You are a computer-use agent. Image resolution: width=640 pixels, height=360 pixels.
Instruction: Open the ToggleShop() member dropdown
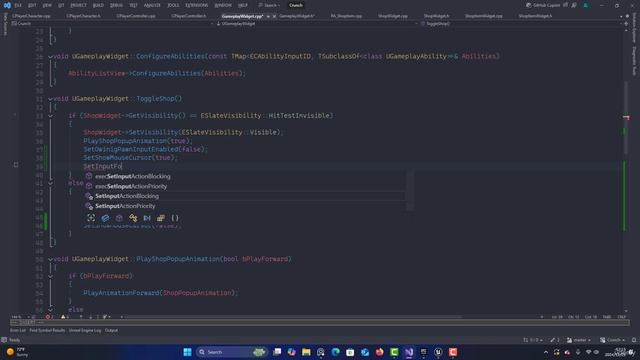coord(520,24)
